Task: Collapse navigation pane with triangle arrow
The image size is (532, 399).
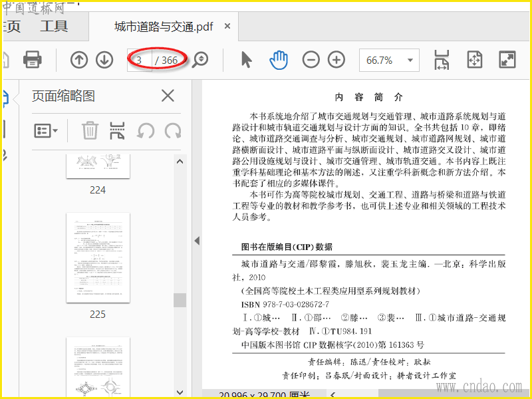Action: point(197,241)
